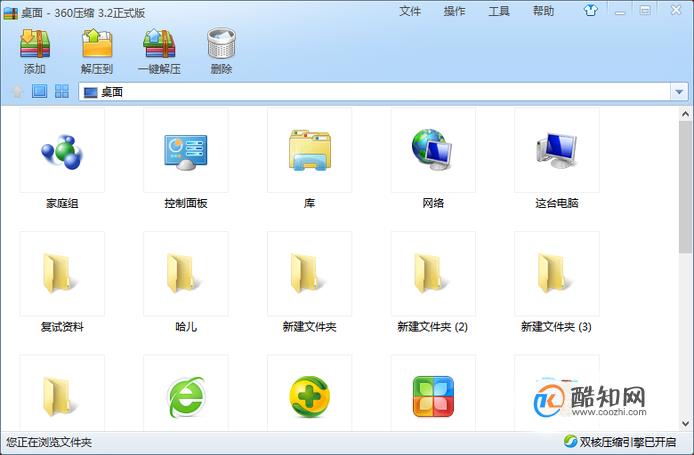This screenshot has height=455, width=694.
Task: Select the 复试资料 folder
Action: coord(59,274)
